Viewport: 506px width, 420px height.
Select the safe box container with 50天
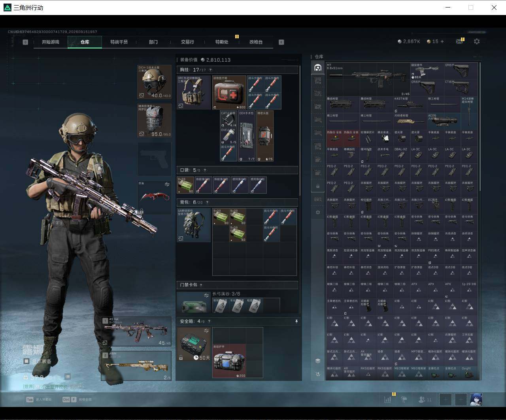(x=194, y=344)
